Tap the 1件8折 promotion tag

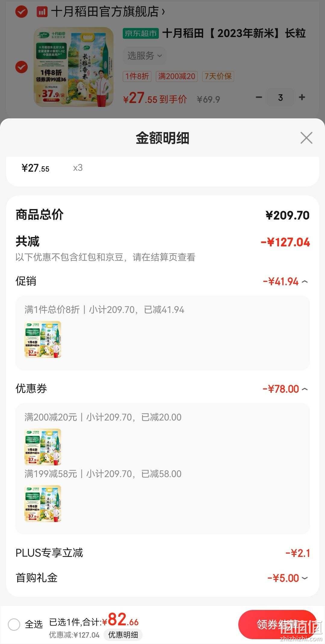coord(137,76)
